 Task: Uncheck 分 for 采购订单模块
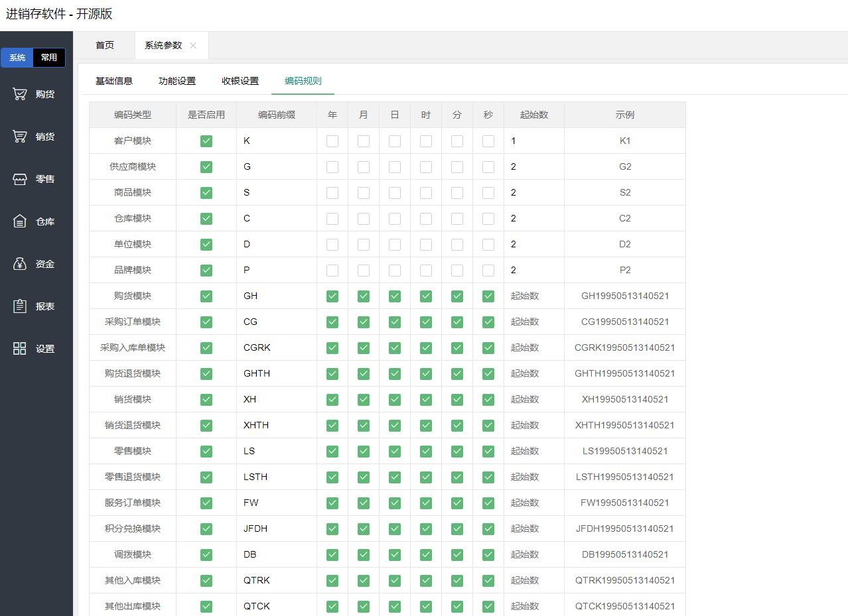457,322
